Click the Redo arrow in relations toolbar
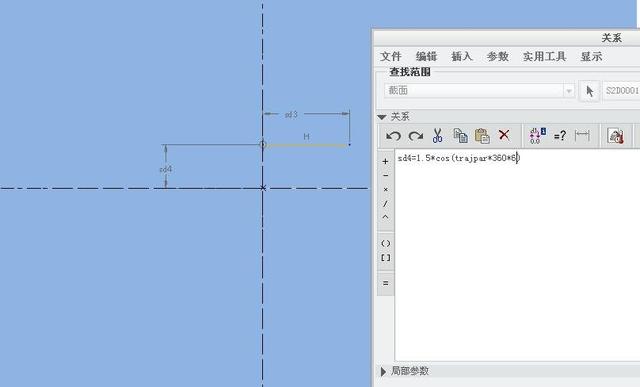The image size is (640, 387). 416,136
